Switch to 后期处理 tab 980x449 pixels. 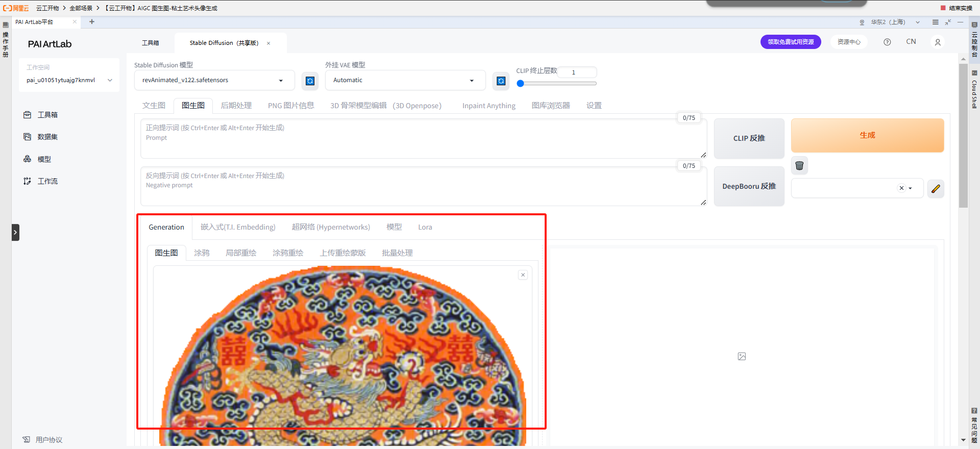click(x=236, y=106)
